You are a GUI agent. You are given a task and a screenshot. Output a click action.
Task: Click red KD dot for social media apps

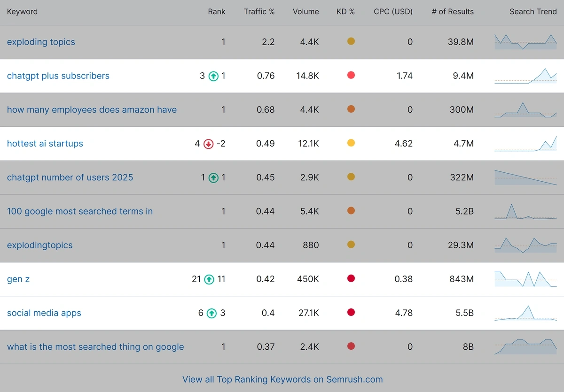351,312
